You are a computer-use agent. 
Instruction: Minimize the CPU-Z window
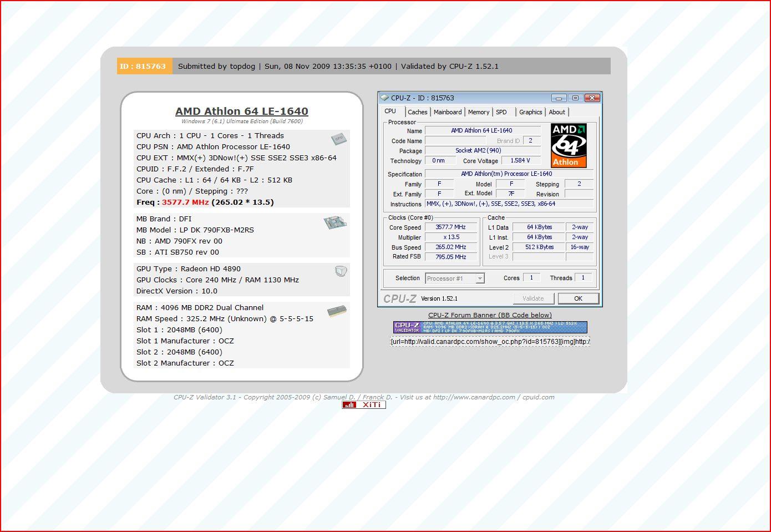tap(559, 98)
